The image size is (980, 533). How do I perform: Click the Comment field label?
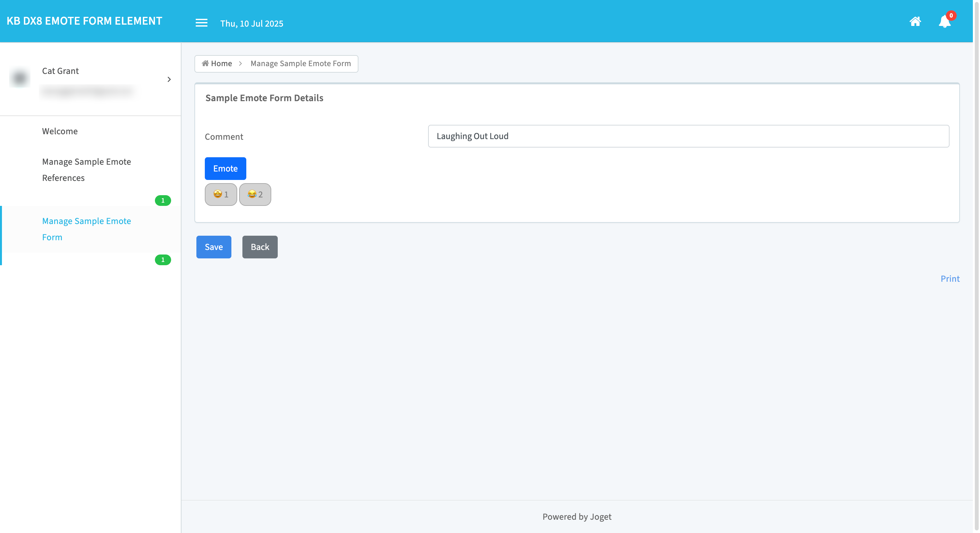point(224,137)
